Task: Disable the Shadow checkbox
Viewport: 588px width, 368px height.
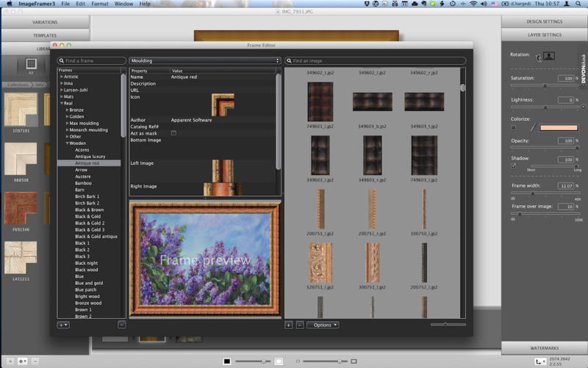Action: (x=513, y=165)
